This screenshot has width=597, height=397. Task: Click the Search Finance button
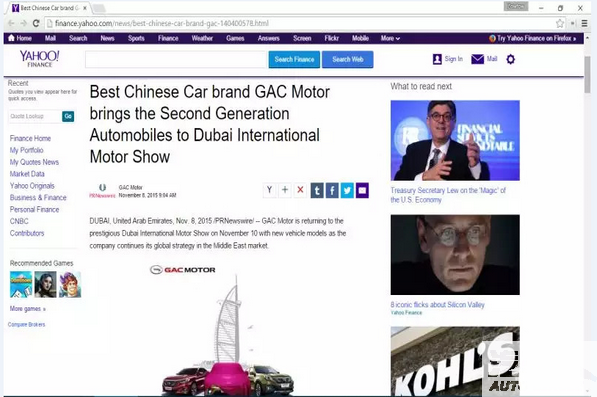coord(294,59)
